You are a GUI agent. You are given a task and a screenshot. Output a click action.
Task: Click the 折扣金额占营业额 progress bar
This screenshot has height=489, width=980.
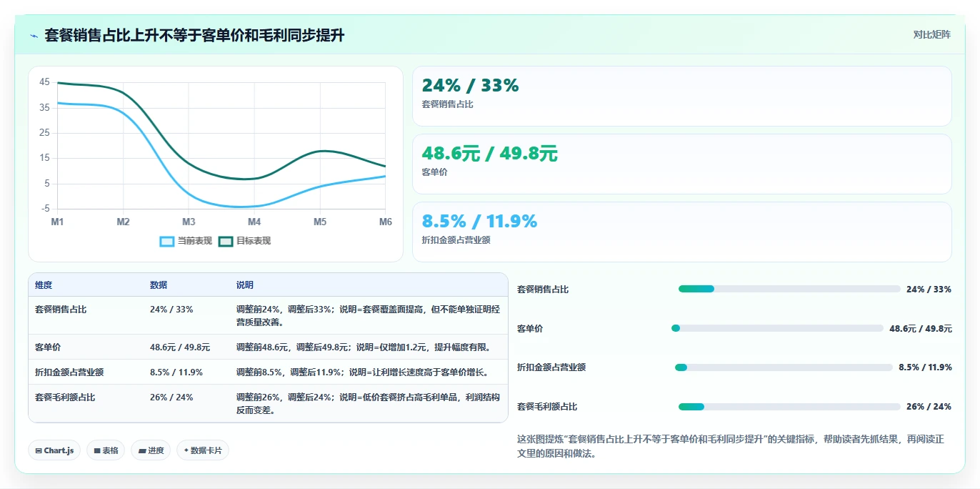[x=784, y=367]
